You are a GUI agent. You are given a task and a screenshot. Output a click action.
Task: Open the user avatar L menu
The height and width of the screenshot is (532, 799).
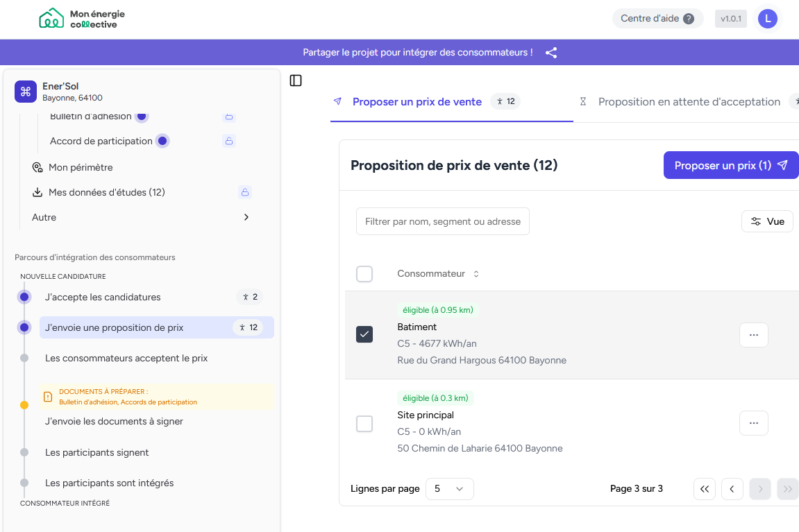pyautogui.click(x=767, y=19)
